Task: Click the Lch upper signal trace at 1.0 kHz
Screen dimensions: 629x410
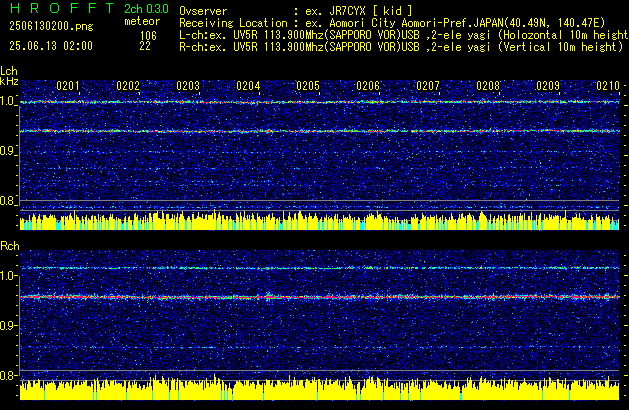Action: (319, 102)
